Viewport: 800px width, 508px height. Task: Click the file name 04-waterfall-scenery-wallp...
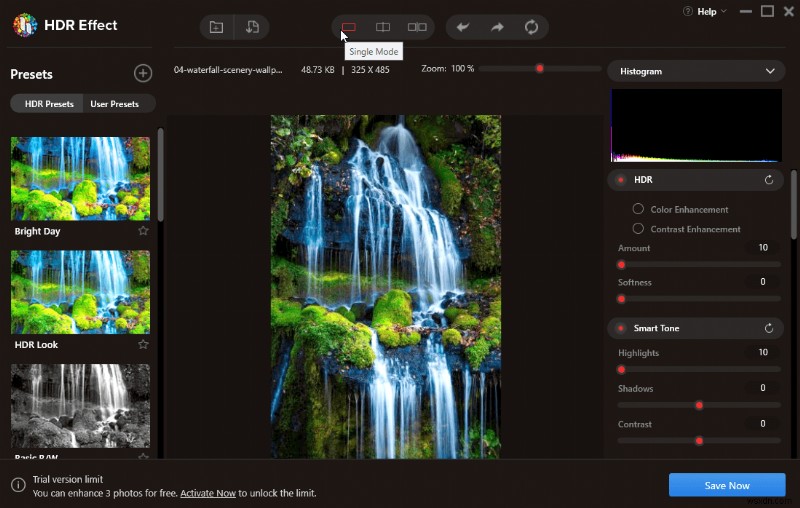[x=228, y=70]
